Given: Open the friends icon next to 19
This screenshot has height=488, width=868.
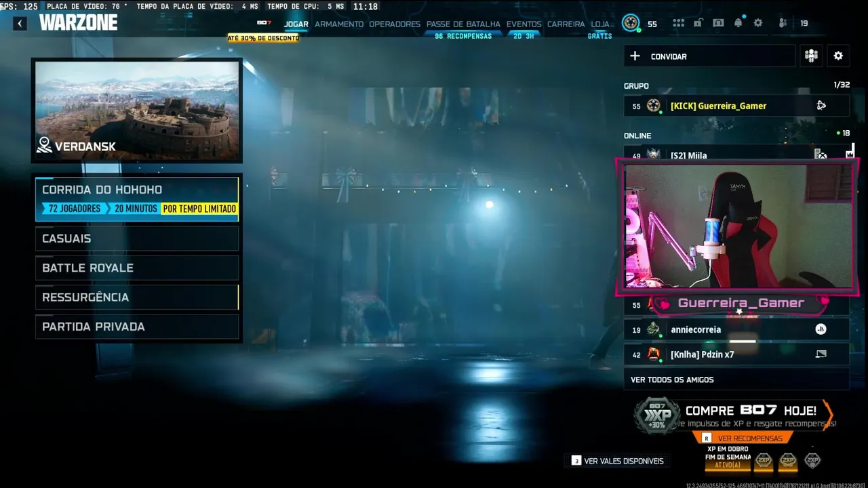Looking at the screenshot, I should (783, 23).
